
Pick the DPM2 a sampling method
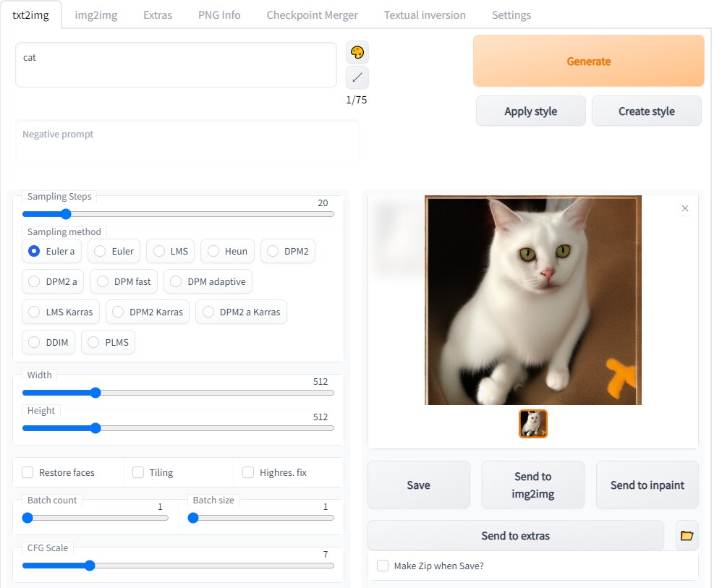[53, 281]
